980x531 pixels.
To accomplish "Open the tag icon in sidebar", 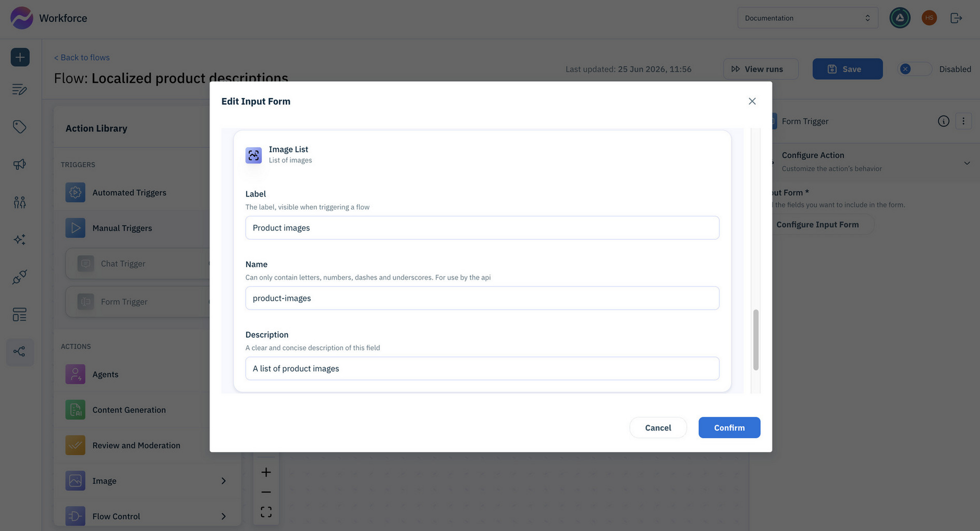I will (20, 127).
